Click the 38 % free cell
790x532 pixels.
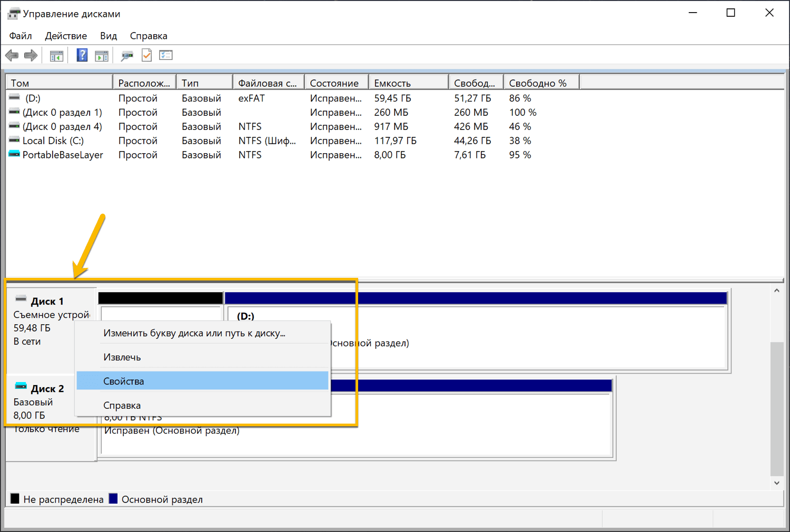520,140
